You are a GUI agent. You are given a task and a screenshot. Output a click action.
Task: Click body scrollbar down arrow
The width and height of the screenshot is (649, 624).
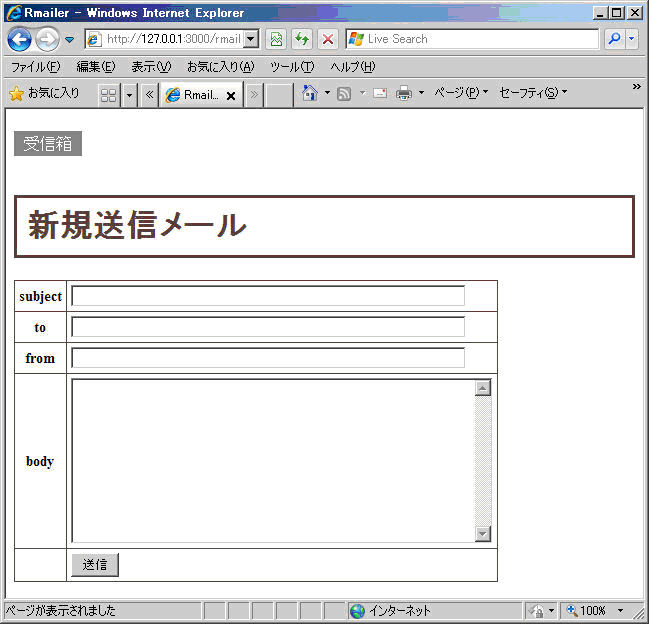[x=483, y=533]
